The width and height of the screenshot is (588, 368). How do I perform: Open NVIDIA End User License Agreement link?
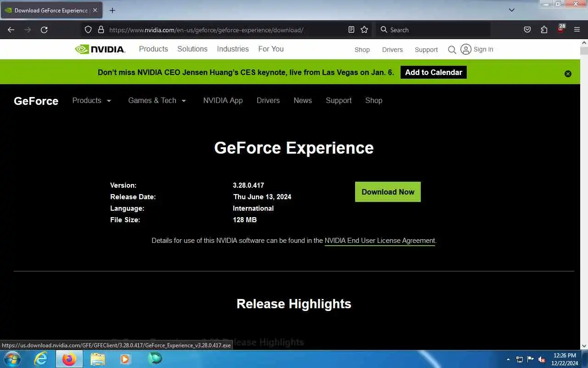pos(380,241)
